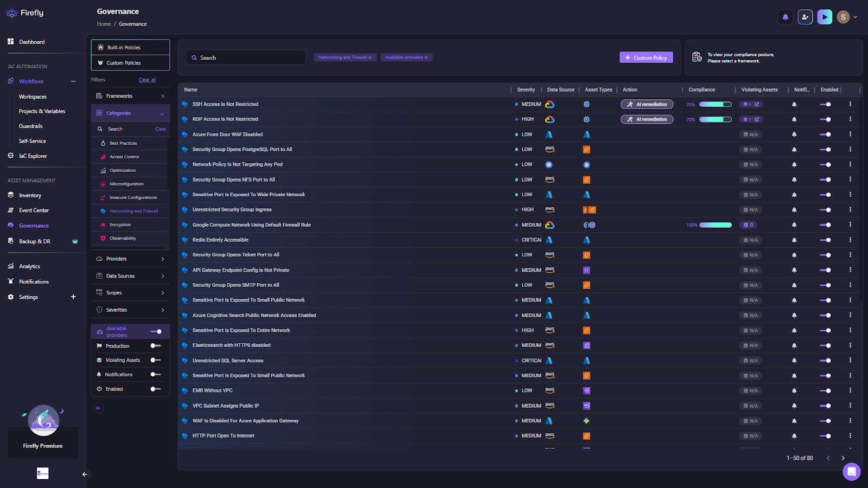Open Workspaces in sidebar
The height and width of the screenshot is (488, 868).
33,97
